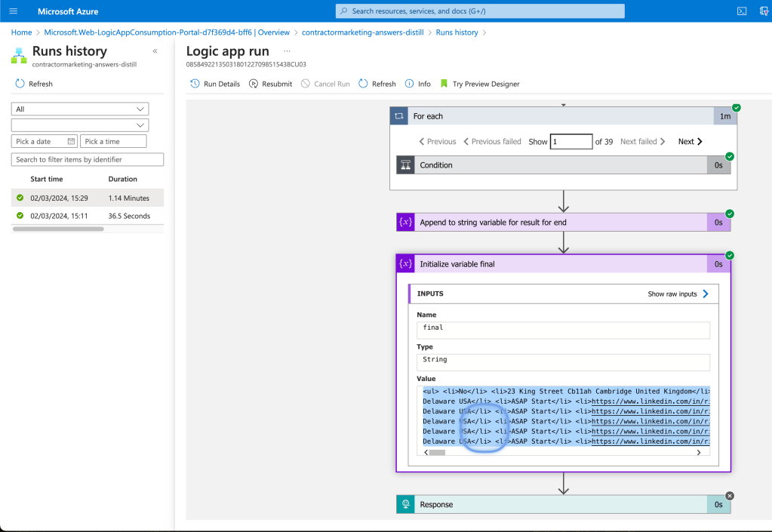
Task: Open the Runs history breadcrumb
Action: point(457,32)
